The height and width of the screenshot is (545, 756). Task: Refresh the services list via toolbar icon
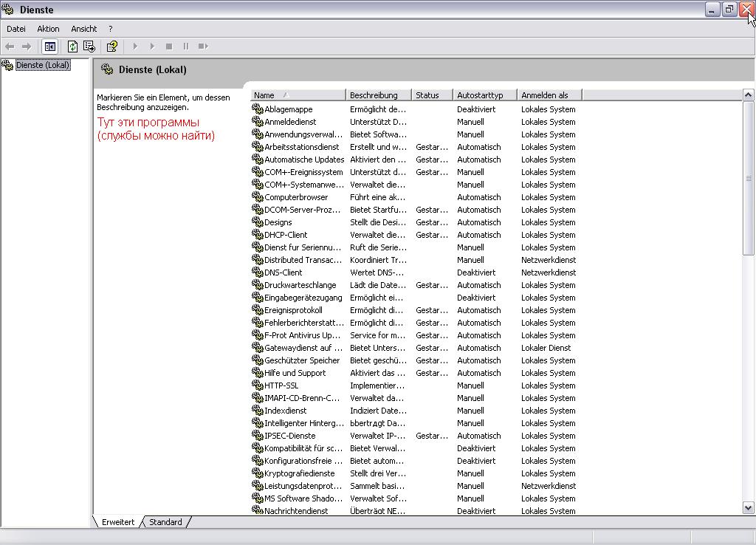(72, 47)
